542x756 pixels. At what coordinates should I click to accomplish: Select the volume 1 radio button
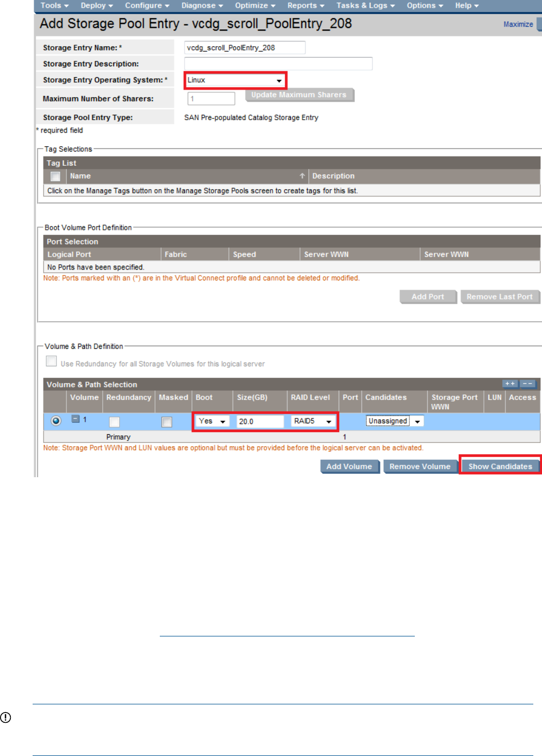point(56,421)
